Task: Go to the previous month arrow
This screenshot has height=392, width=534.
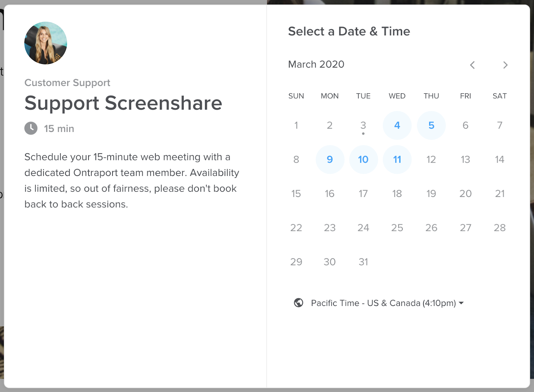Action: tap(472, 65)
